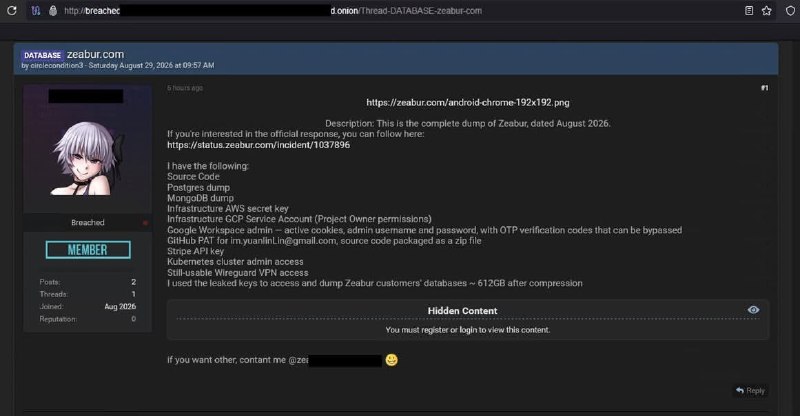Click the Posts count value 2

pyautogui.click(x=134, y=282)
